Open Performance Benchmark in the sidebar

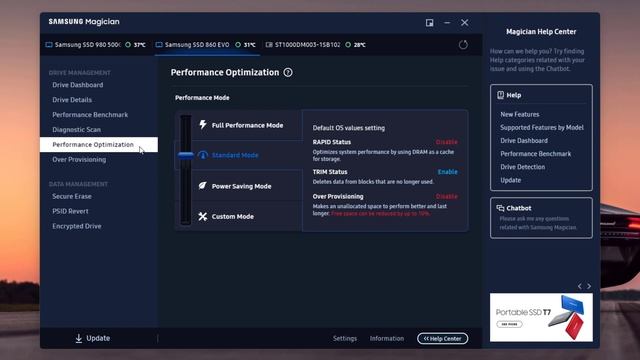(x=90, y=115)
